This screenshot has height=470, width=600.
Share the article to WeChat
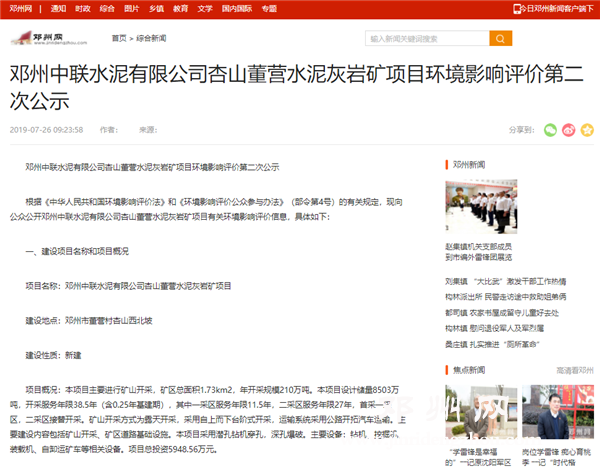[x=550, y=130]
